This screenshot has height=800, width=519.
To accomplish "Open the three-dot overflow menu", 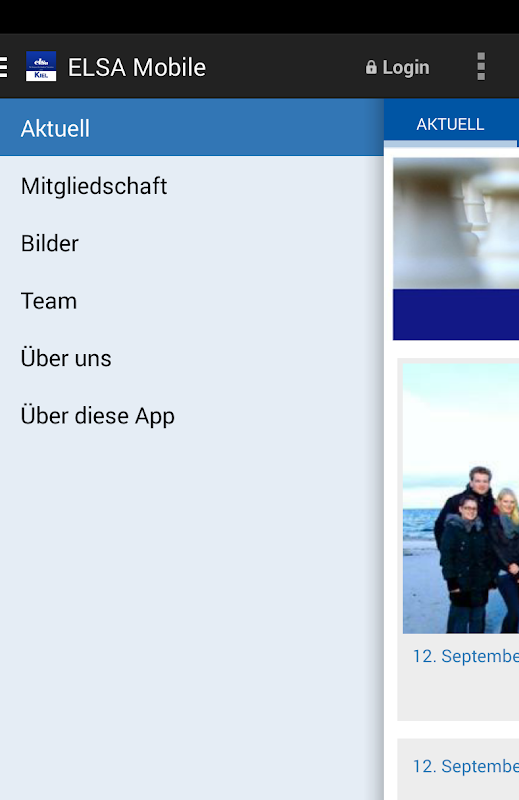I will click(481, 66).
